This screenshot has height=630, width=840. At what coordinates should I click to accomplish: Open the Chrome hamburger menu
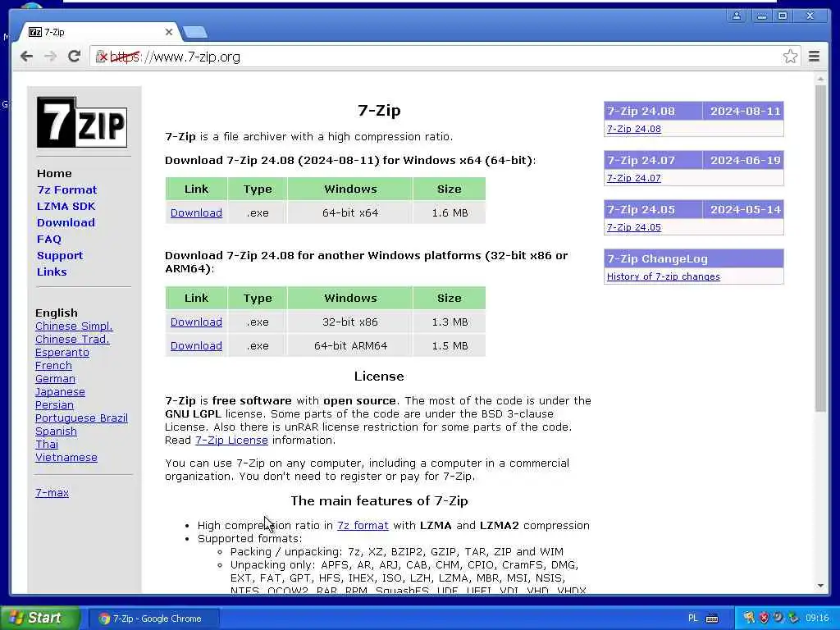(x=815, y=57)
